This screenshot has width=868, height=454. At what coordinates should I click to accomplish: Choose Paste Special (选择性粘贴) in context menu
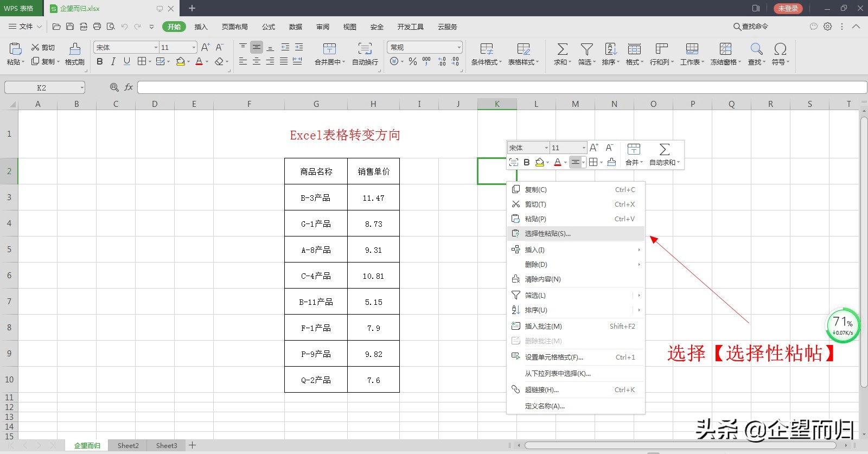(576, 234)
